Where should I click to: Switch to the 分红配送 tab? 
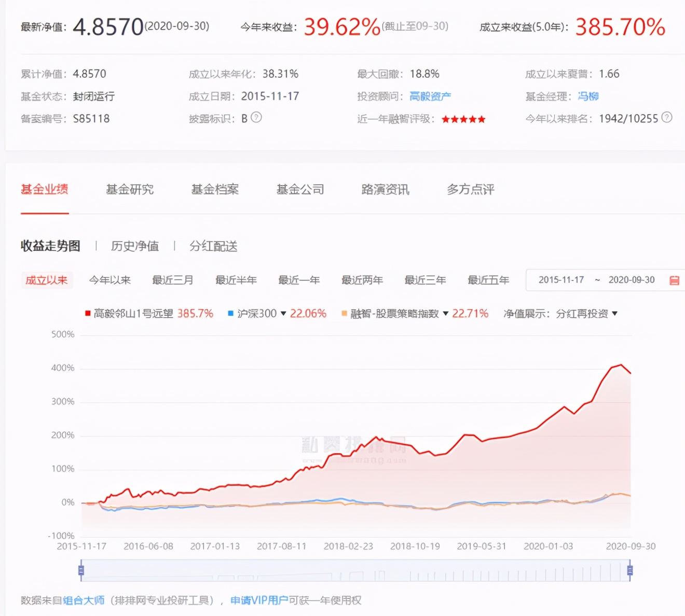click(x=214, y=246)
